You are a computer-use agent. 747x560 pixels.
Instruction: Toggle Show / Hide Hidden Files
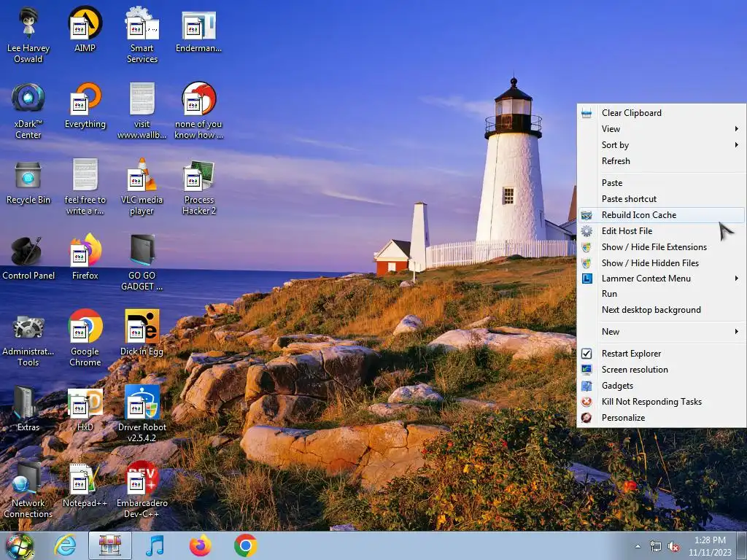[662, 262]
